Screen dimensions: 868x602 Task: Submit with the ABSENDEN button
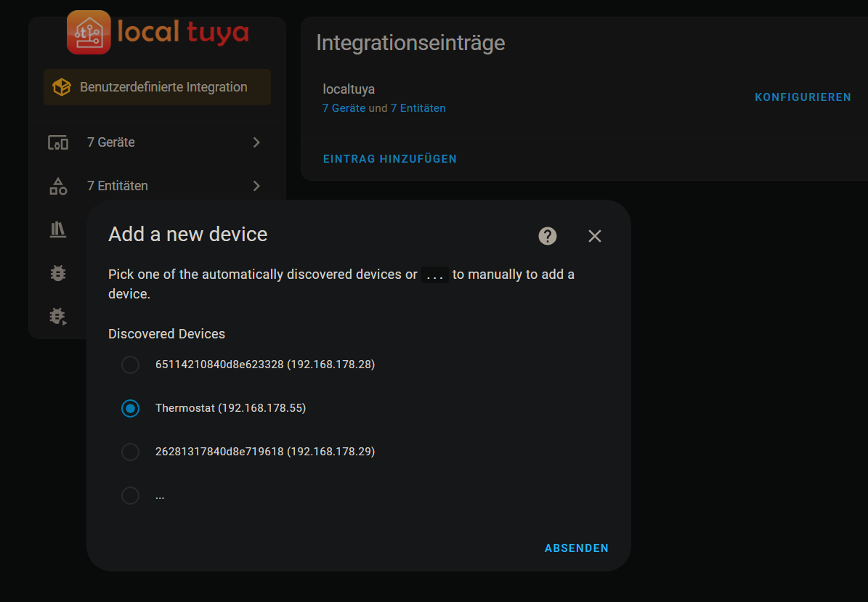576,548
